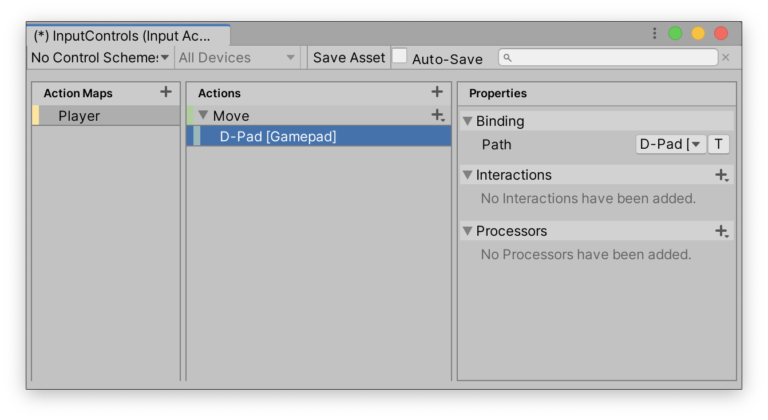Click the T toggle next to Path

click(718, 144)
